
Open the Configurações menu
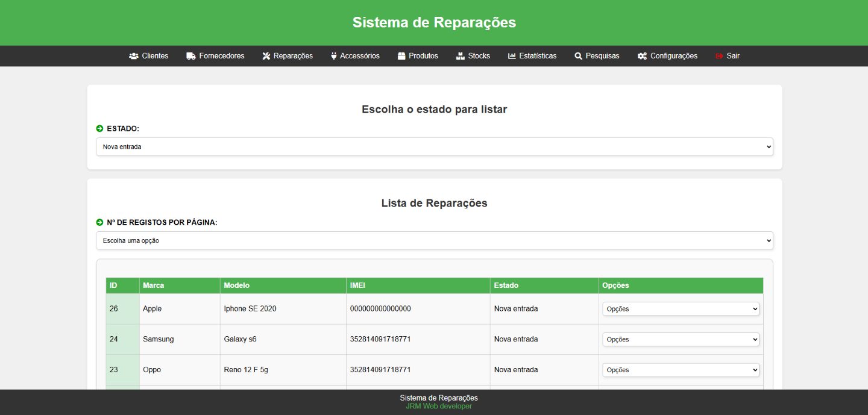pos(667,56)
